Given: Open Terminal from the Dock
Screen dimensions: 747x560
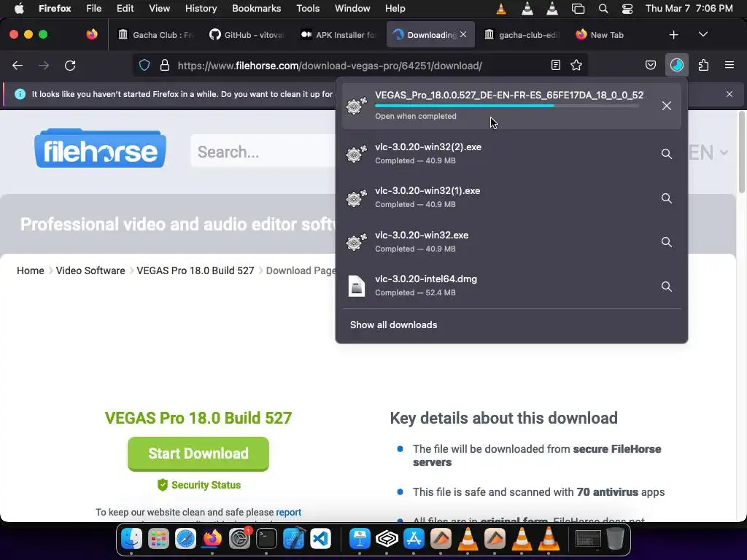Looking at the screenshot, I should coord(266,539).
